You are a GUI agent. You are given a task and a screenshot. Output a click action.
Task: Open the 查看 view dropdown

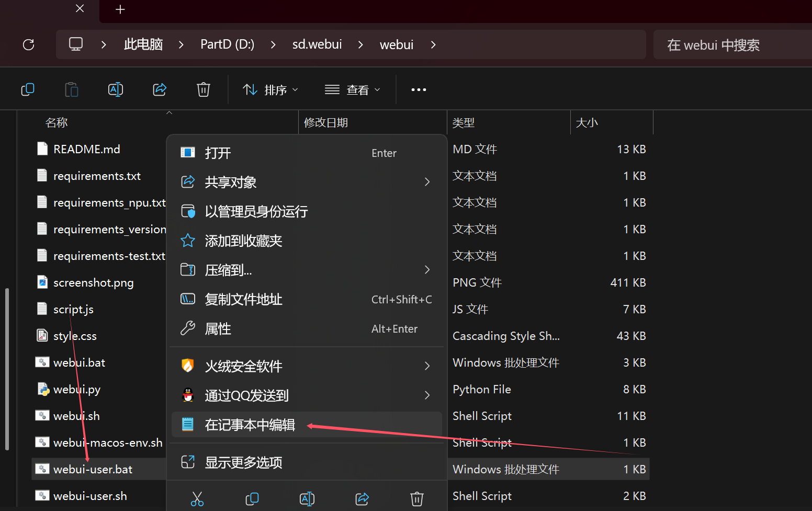[353, 90]
